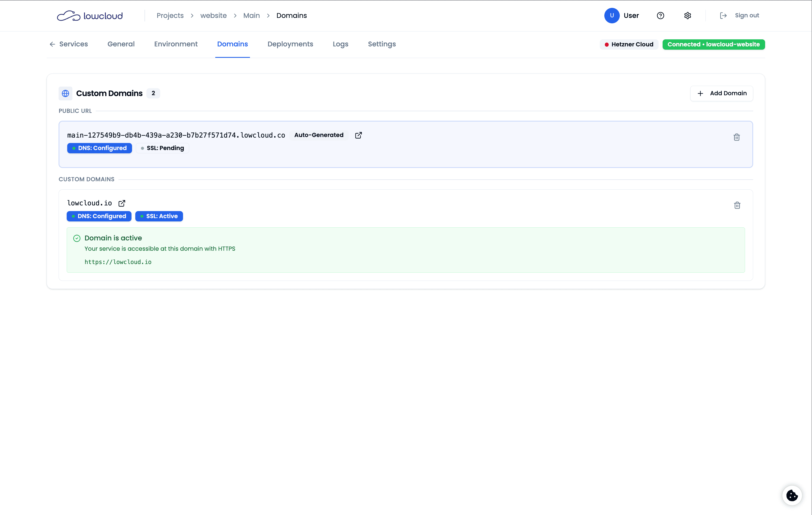Click the PUBLIC URL section label
This screenshot has height=515, width=812.
pos(75,111)
